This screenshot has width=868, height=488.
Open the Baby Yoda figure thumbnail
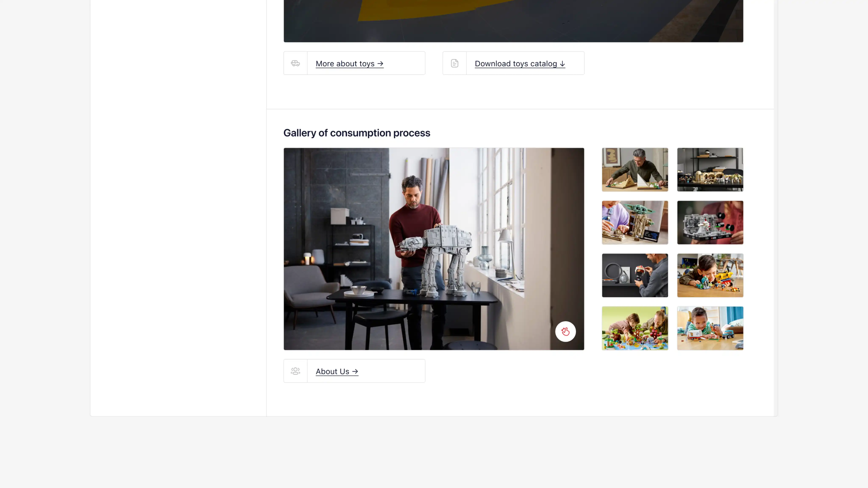635,223
